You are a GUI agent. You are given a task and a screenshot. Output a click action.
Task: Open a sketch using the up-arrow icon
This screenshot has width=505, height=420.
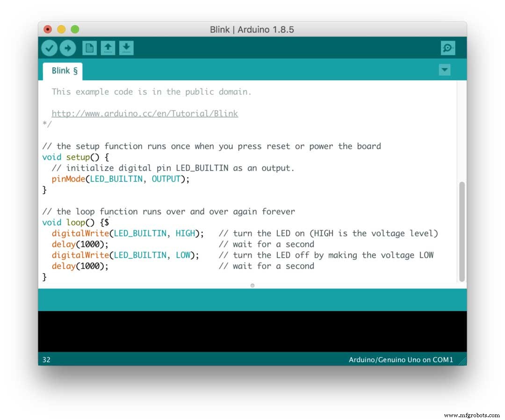(108, 48)
